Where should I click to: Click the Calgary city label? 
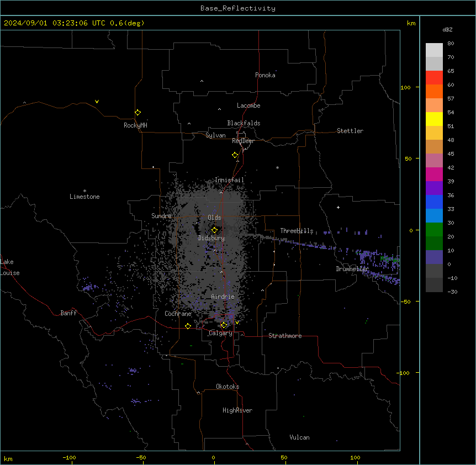220,333
